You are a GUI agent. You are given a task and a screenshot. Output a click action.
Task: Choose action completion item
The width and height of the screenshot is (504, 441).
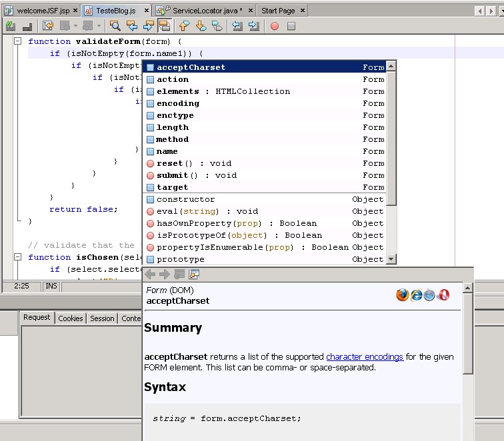click(x=265, y=79)
